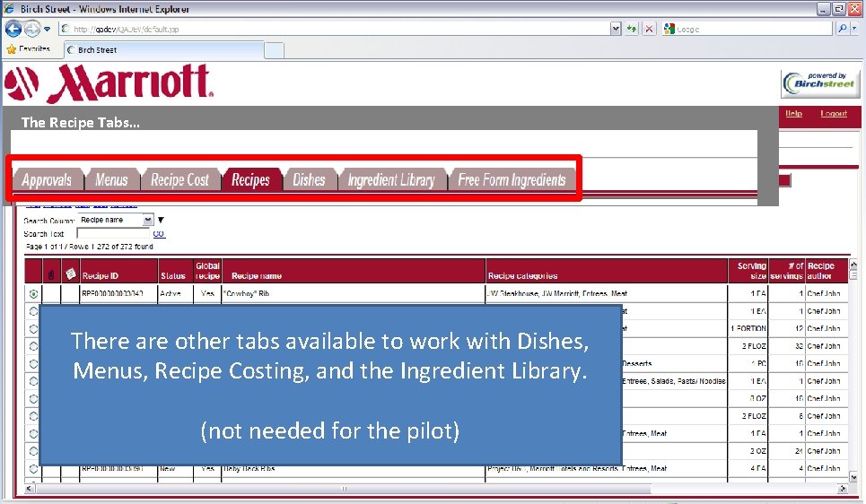
Task: Select the Baby Back Ribs row radio button
Action: click(x=33, y=469)
